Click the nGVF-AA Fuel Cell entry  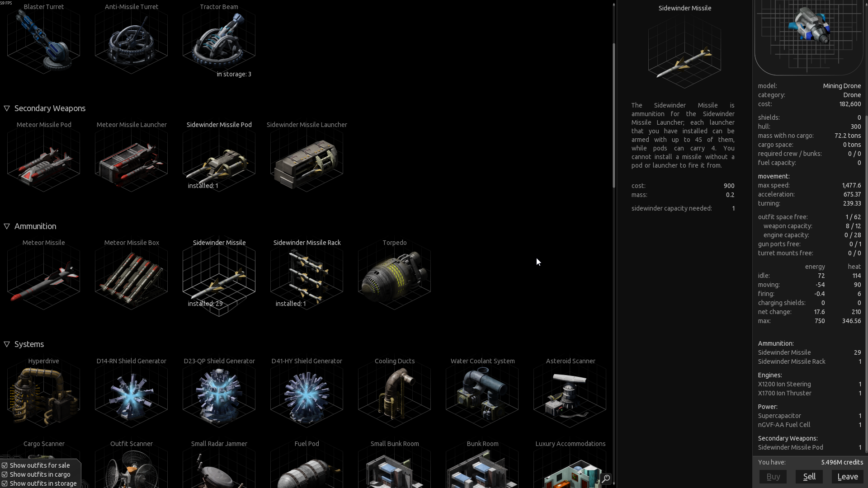tap(809, 425)
